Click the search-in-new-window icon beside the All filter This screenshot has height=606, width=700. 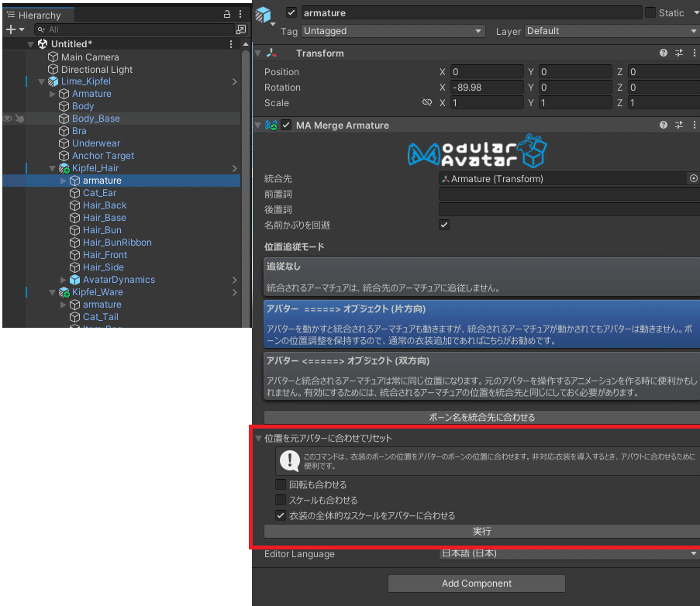(x=241, y=29)
